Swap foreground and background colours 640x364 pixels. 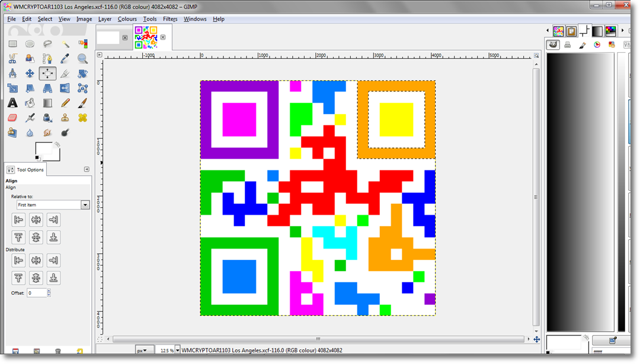[x=57, y=144]
